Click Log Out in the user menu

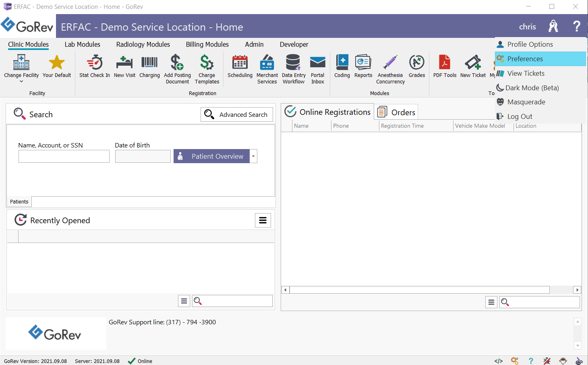pyautogui.click(x=540, y=116)
